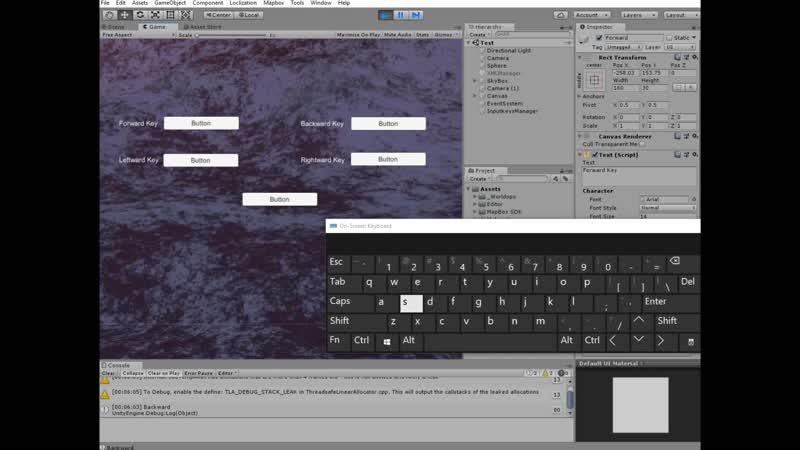This screenshot has width=800, height=450.
Task: Select the Hand tool in Unity toolbar
Action: [x=109, y=15]
